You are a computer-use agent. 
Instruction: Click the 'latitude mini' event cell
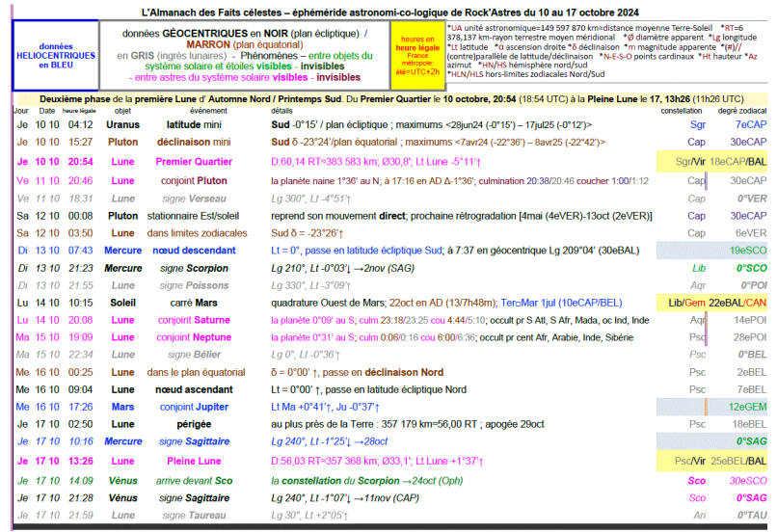click(194, 125)
